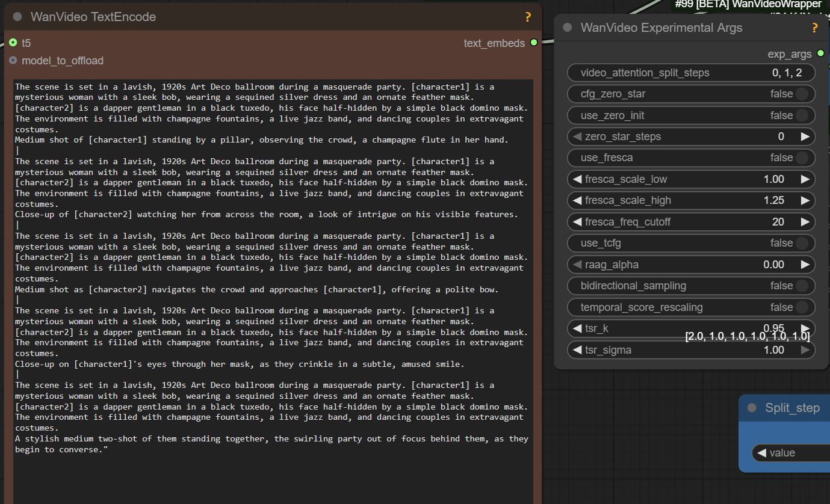Decrease zero_star_steps using left arrow

575,137
